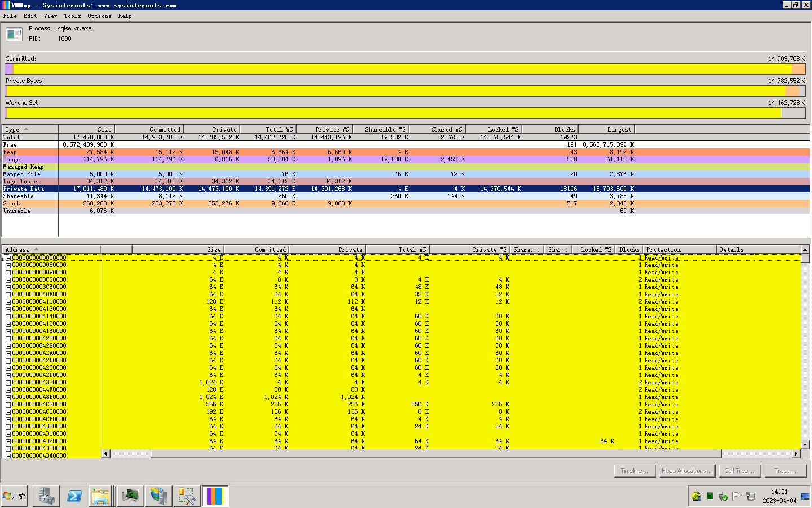This screenshot has height=508, width=812.
Task: Sort details list by Address column
Action: pos(51,249)
